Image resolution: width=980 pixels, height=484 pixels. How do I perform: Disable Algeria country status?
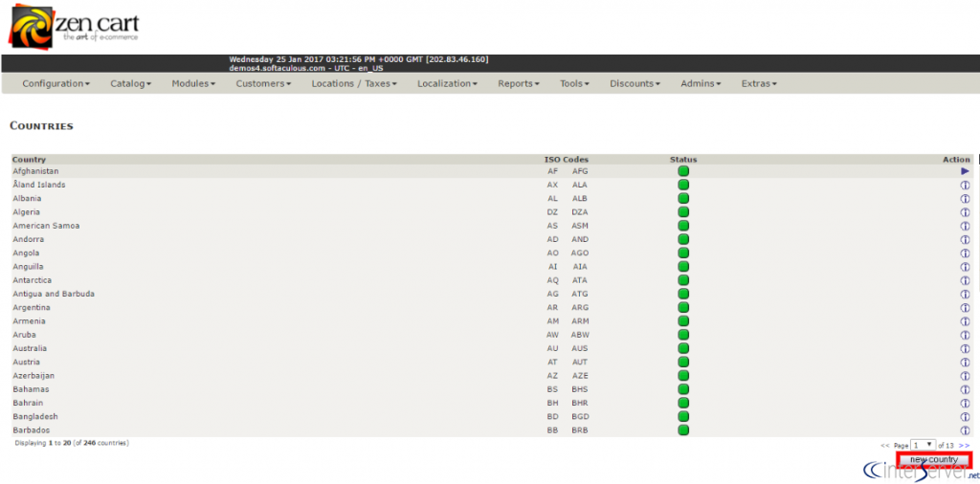pos(683,212)
